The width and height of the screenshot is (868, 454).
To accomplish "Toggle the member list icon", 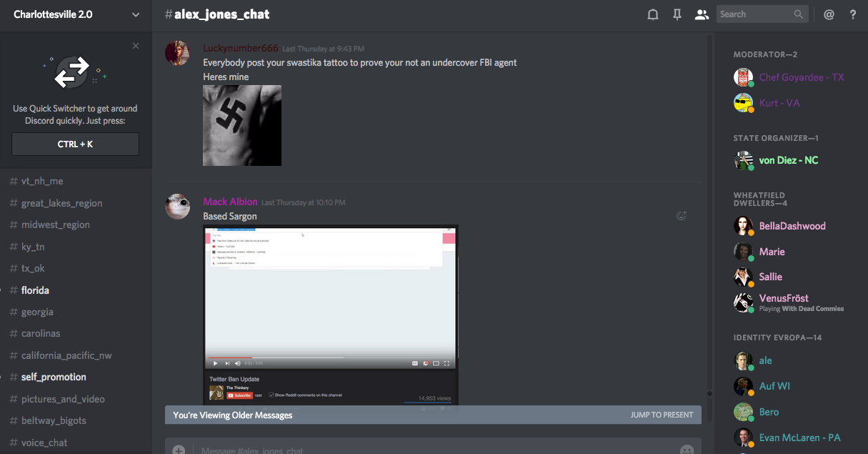I will (x=702, y=14).
